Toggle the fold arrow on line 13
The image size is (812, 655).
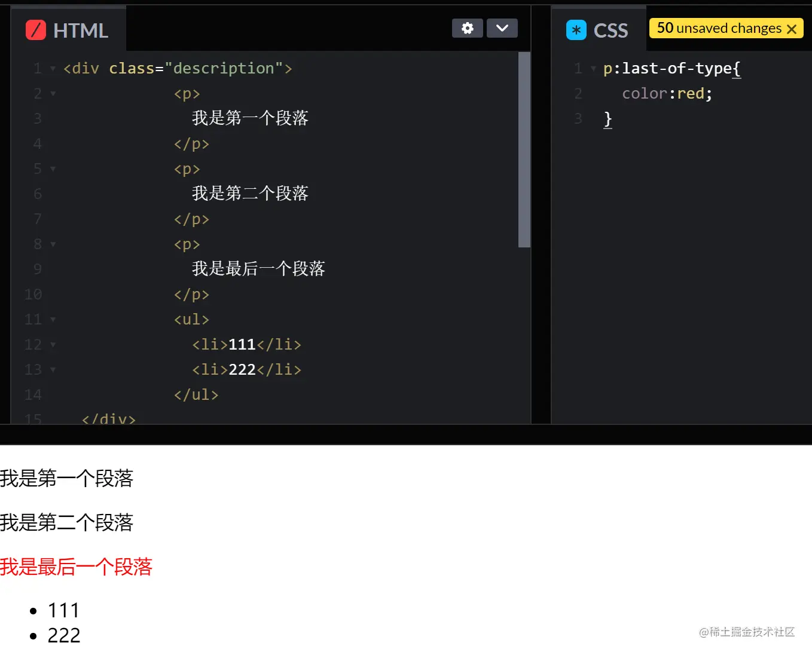click(x=53, y=370)
